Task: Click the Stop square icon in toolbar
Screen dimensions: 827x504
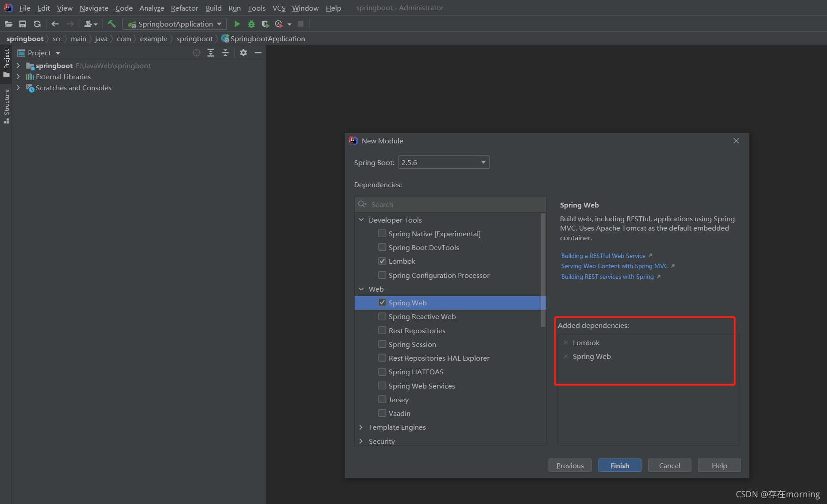Action: (x=301, y=24)
